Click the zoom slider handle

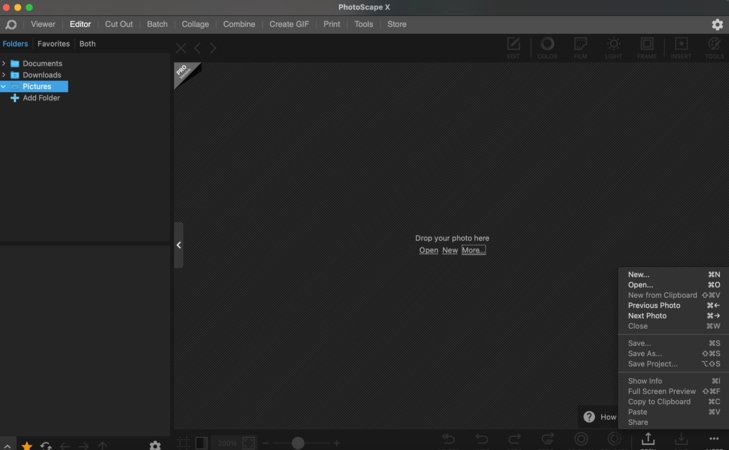coord(298,443)
